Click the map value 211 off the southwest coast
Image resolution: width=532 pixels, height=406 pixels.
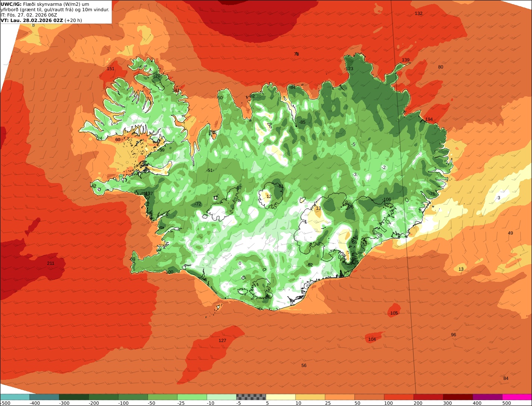[x=51, y=264]
